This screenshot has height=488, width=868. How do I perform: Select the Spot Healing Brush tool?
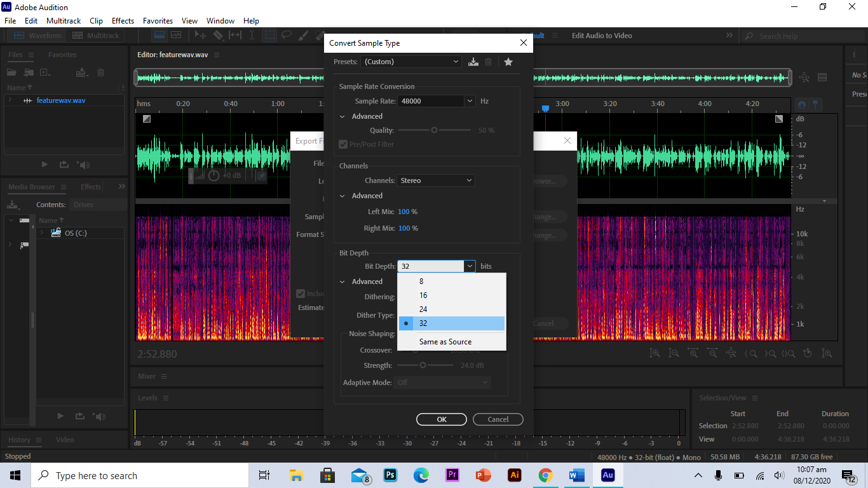(x=320, y=36)
